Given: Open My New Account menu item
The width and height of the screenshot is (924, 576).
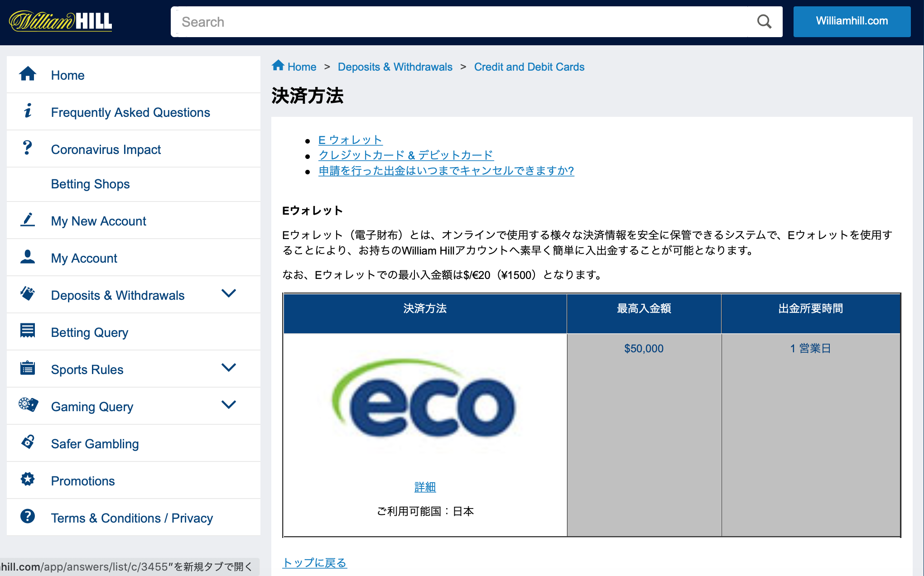Looking at the screenshot, I should 134,221.
